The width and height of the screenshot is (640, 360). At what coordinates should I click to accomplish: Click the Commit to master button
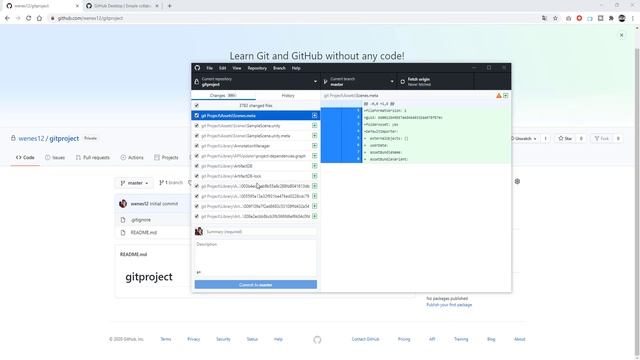click(x=256, y=284)
